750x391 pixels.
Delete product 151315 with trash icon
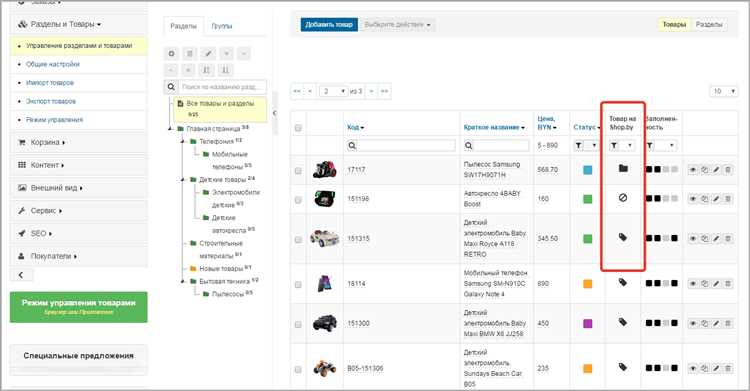(x=728, y=238)
